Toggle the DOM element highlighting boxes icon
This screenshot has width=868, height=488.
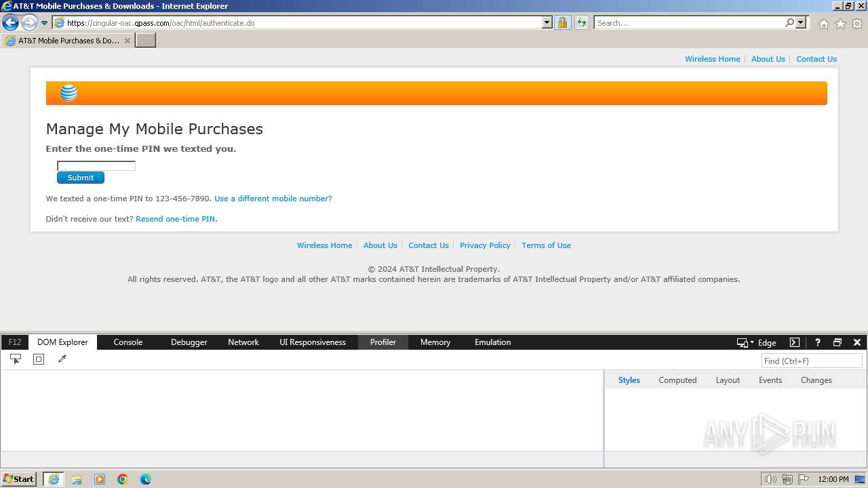coord(39,359)
